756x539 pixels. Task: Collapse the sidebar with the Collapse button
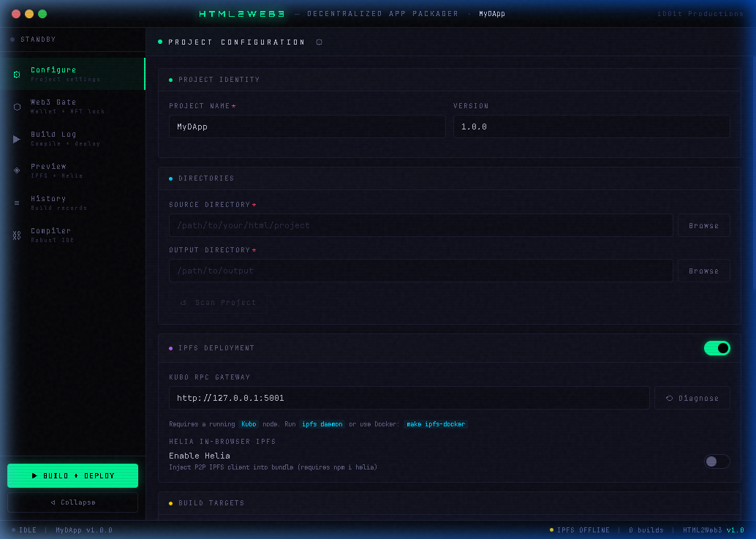tap(73, 502)
